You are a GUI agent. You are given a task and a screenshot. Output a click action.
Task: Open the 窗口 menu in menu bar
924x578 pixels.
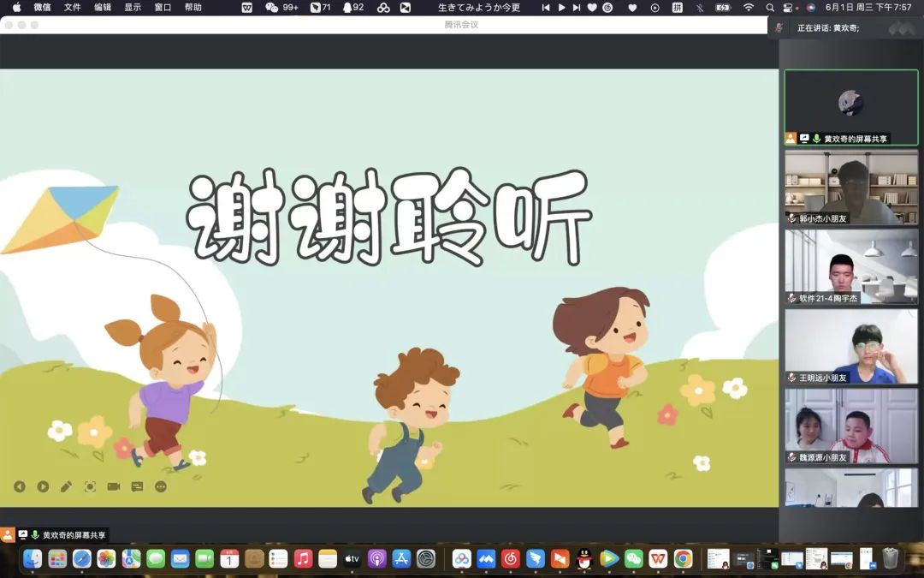pos(163,8)
